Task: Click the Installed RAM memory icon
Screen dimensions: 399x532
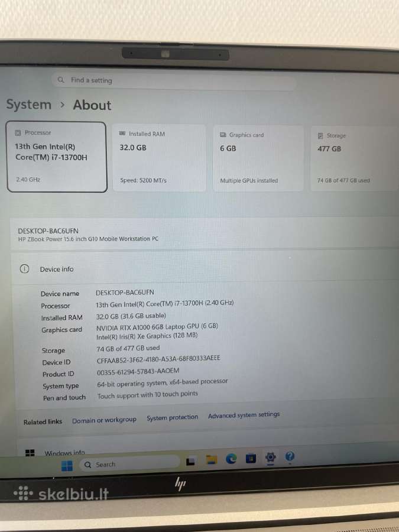Action: 122,134
